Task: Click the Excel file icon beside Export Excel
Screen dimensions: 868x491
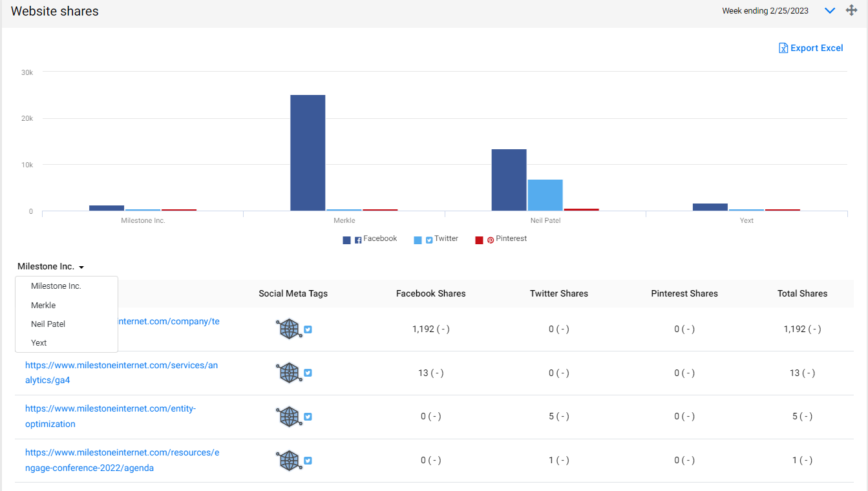Action: click(783, 48)
